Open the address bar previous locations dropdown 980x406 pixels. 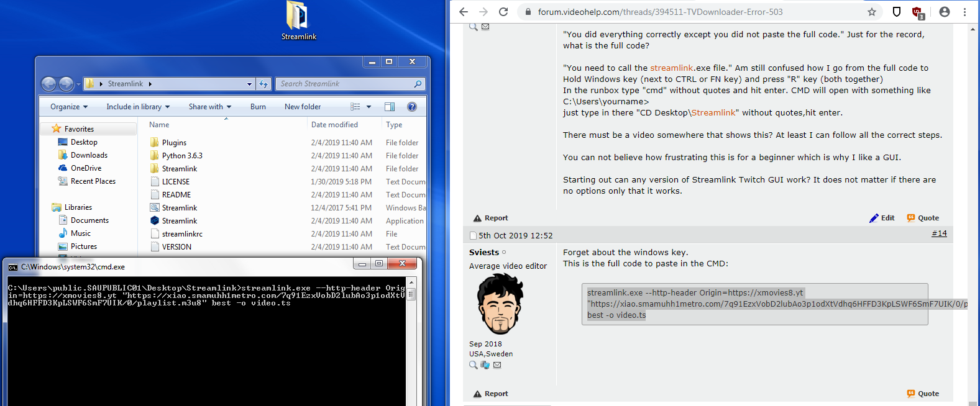click(x=249, y=84)
